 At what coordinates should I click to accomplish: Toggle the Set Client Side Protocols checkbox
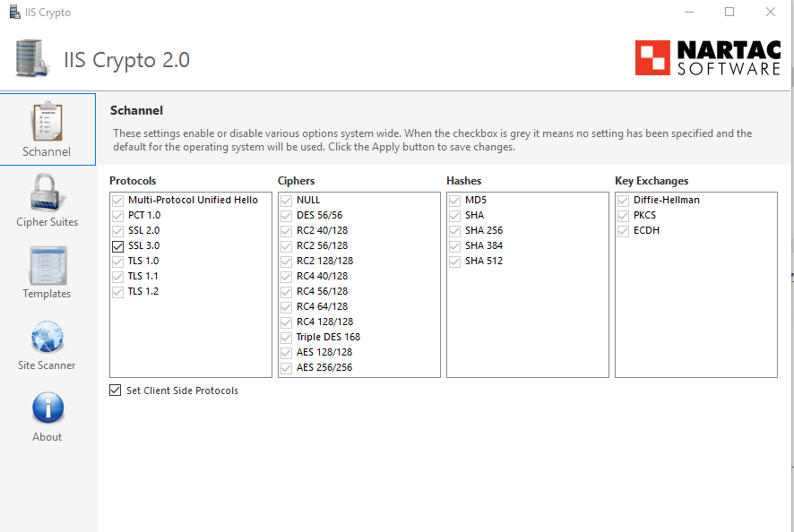[116, 390]
